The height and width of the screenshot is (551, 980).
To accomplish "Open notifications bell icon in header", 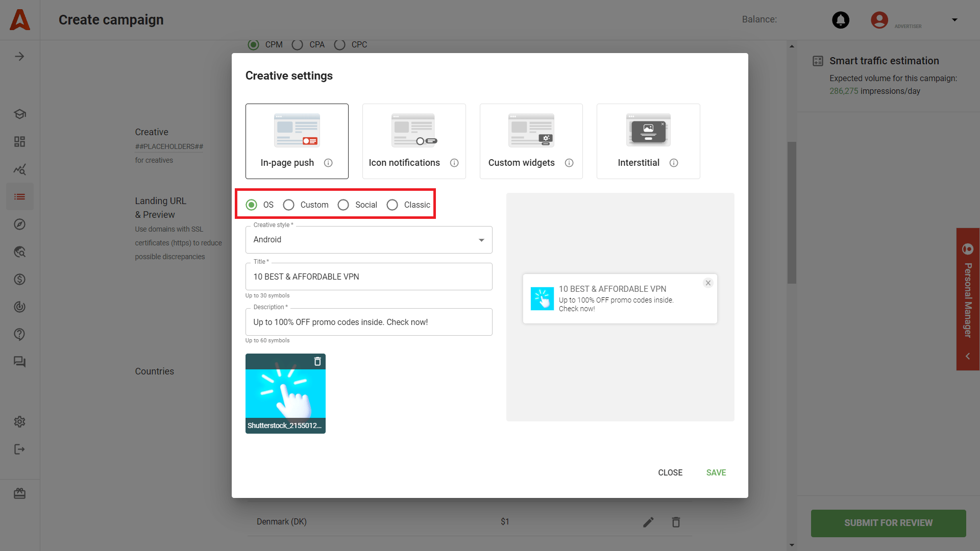I will [840, 20].
